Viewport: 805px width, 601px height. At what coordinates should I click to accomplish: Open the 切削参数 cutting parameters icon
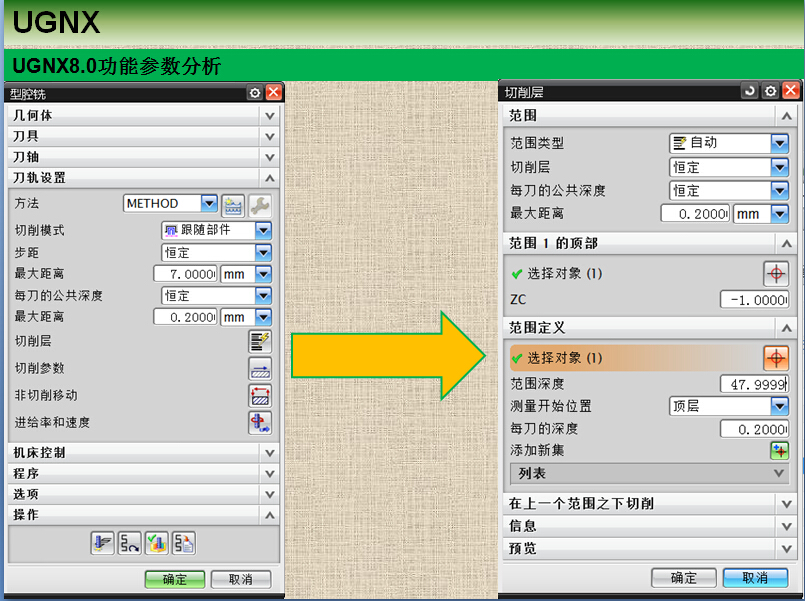[x=260, y=369]
